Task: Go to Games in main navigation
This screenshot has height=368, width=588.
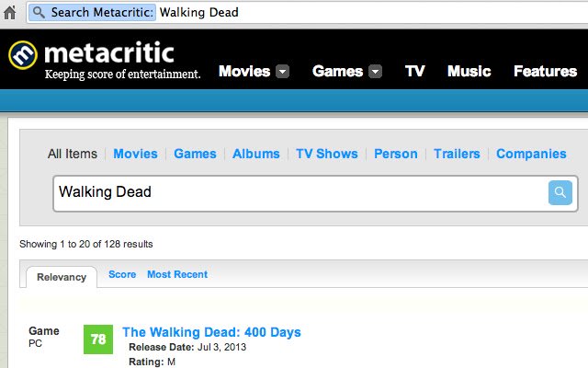Action: (x=337, y=71)
